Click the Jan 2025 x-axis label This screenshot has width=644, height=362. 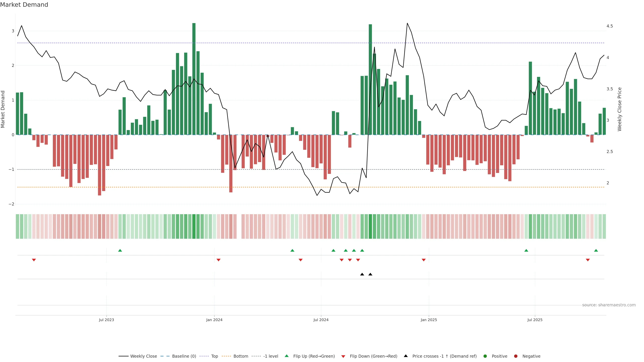point(429,320)
